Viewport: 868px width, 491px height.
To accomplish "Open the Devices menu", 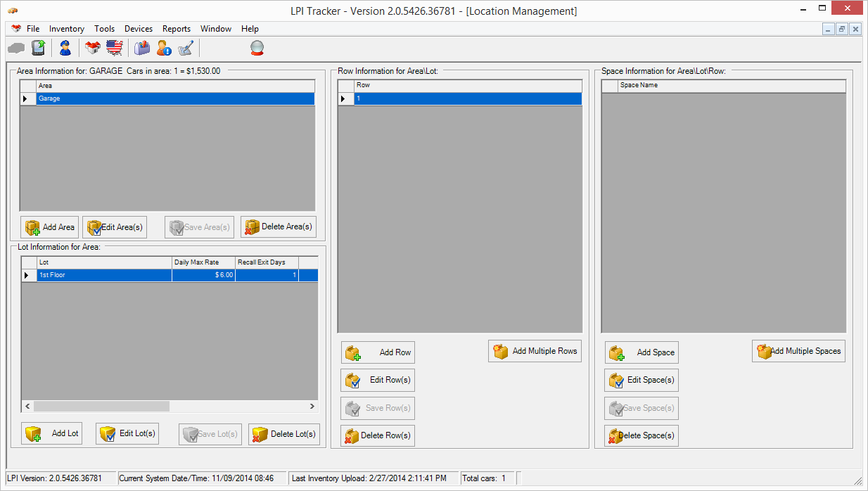I will (x=138, y=29).
